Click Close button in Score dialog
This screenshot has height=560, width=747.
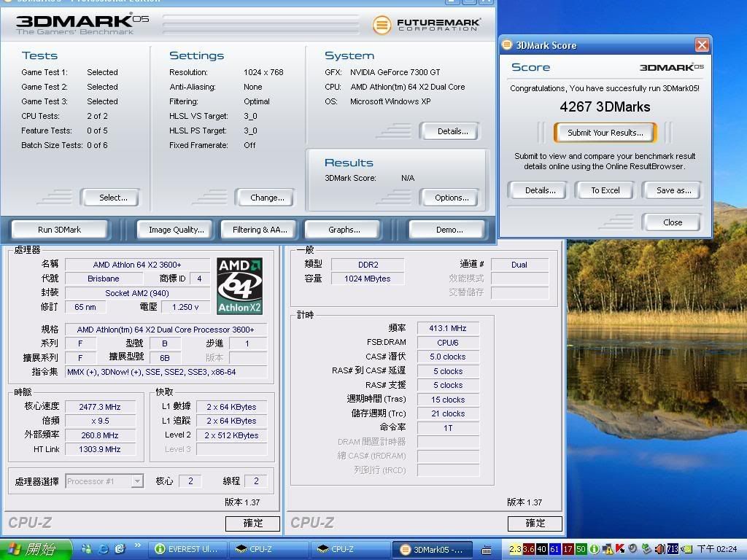pyautogui.click(x=672, y=222)
